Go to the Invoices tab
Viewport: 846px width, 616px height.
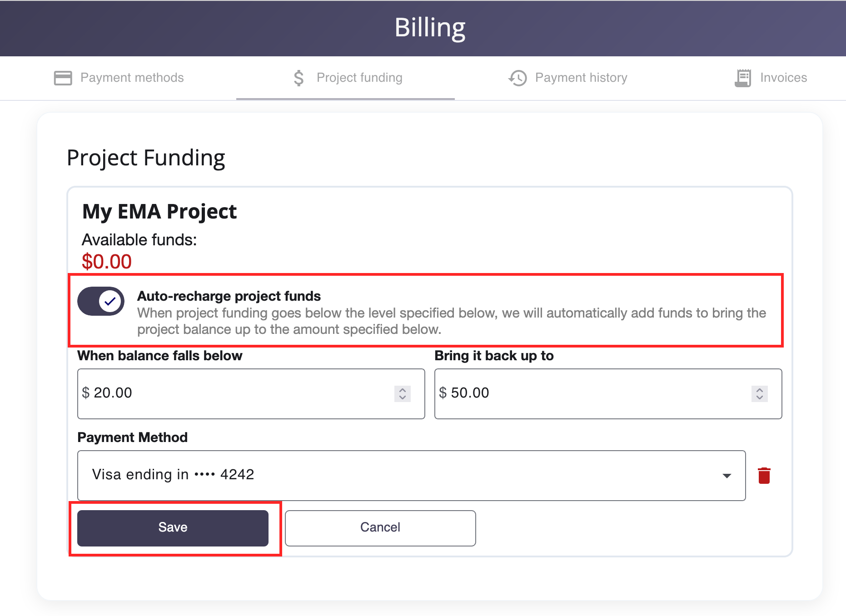pyautogui.click(x=783, y=78)
